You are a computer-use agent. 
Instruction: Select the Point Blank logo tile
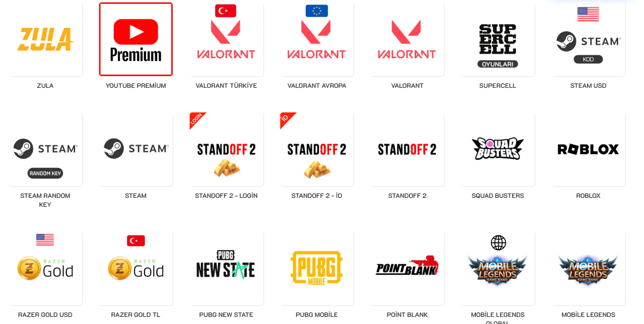point(407,268)
